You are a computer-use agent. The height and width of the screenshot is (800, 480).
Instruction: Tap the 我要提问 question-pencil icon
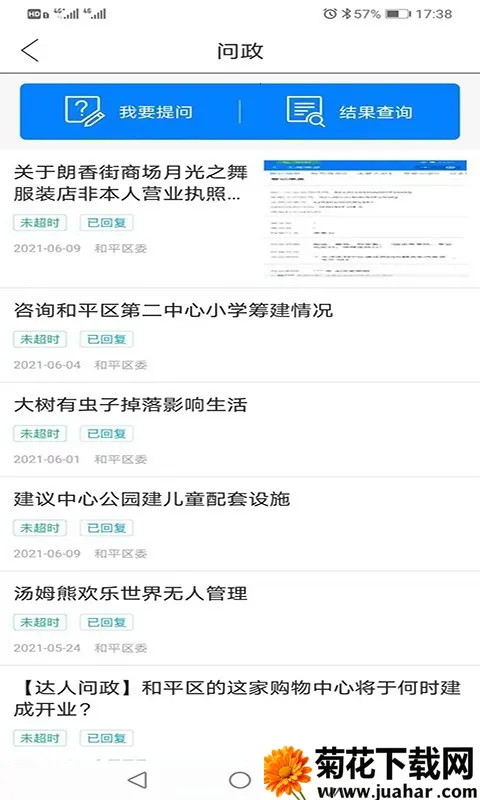84,111
